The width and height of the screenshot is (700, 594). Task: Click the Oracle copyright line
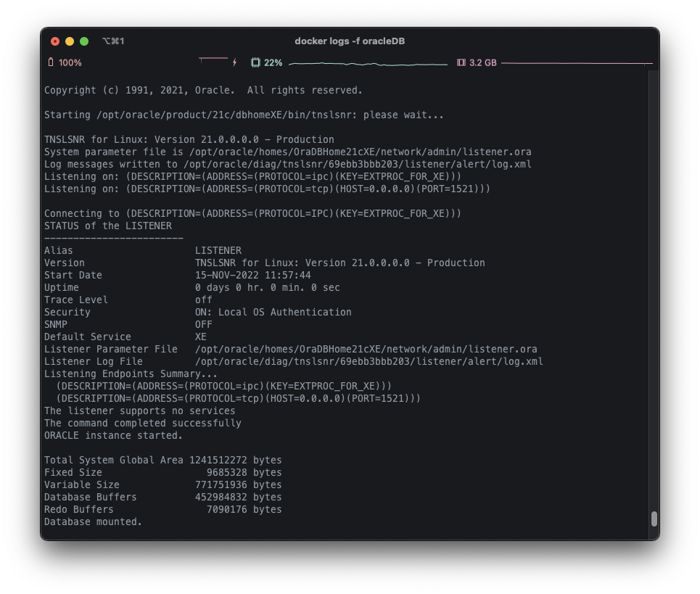[203, 90]
